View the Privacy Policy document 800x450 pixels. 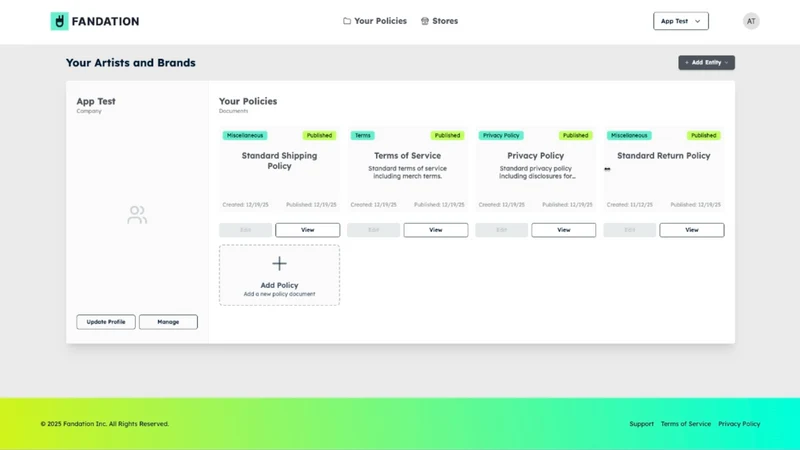tap(564, 230)
